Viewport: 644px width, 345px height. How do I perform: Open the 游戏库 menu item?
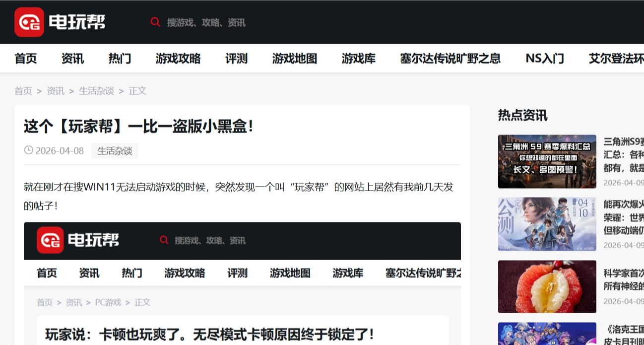[359, 59]
